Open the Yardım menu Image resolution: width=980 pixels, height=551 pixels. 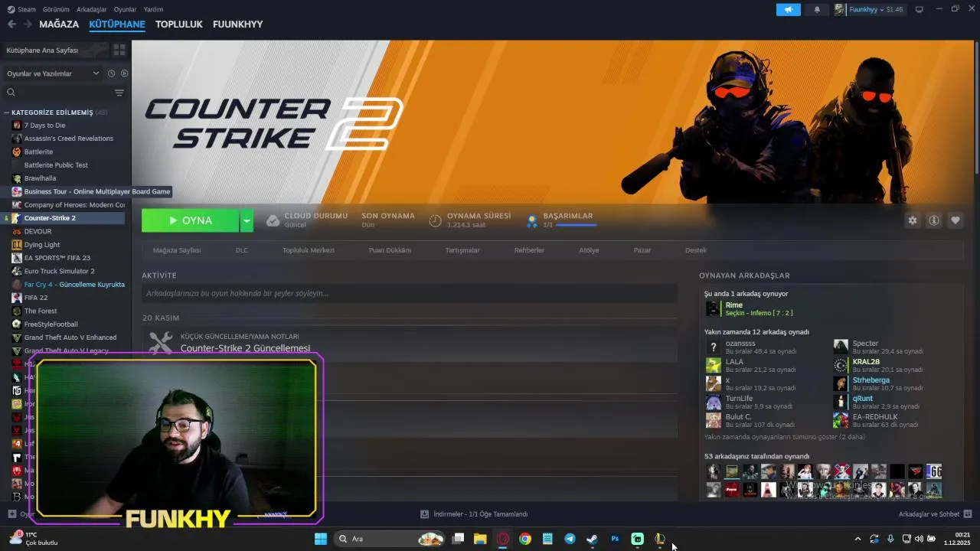tap(153, 9)
